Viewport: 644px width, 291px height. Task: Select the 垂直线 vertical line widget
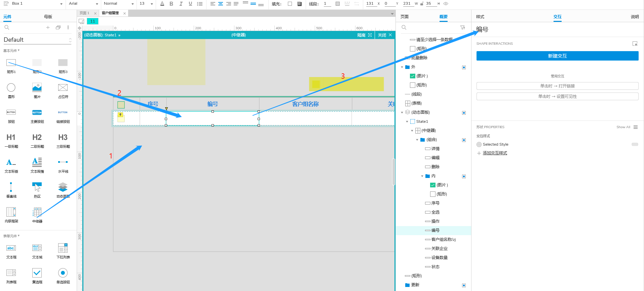[x=11, y=190]
